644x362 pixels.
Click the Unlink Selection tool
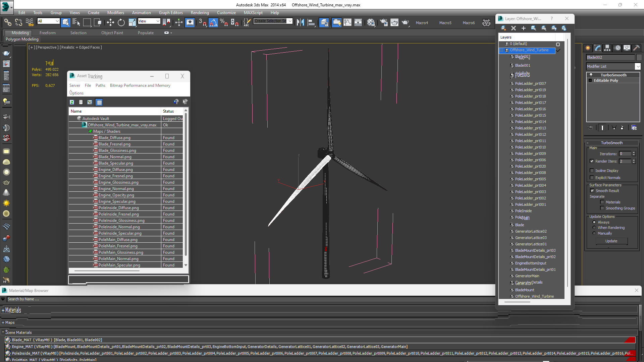[18, 22]
